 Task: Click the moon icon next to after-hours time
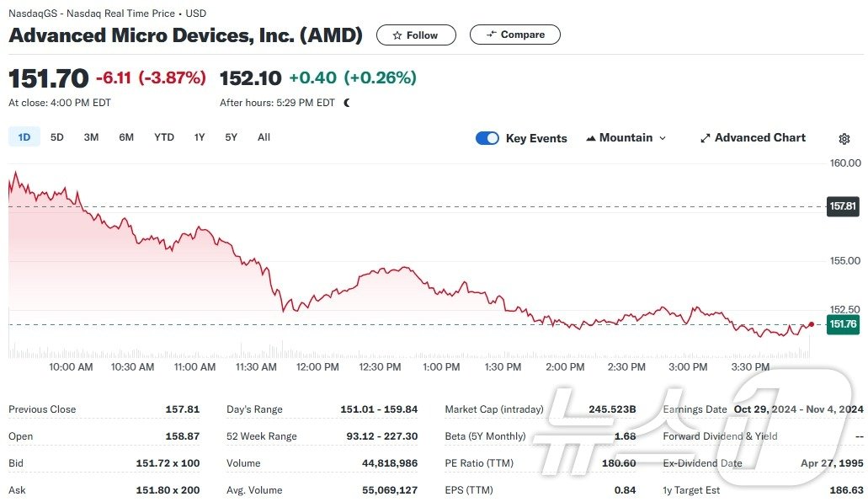click(x=346, y=102)
